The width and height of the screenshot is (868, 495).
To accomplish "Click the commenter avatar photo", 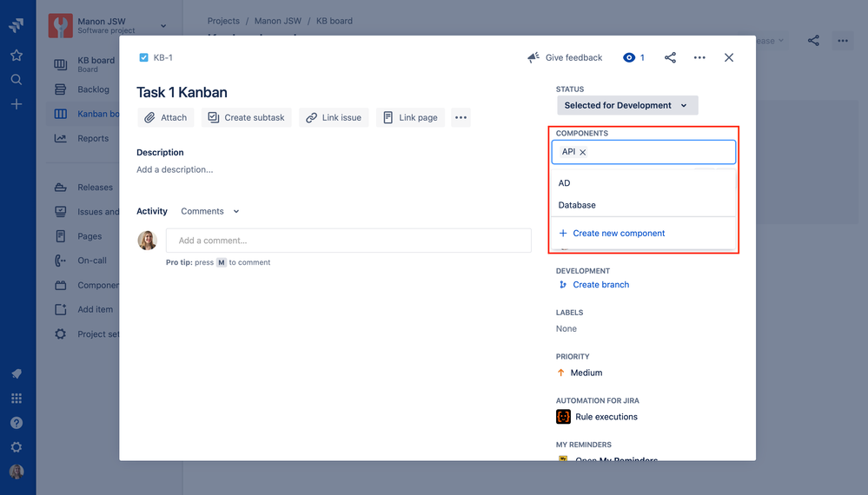I will tap(147, 241).
